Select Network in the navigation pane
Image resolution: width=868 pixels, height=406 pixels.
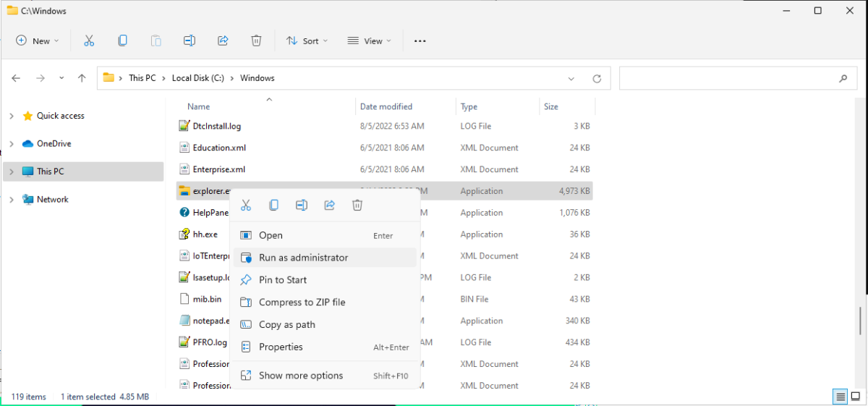(53, 200)
